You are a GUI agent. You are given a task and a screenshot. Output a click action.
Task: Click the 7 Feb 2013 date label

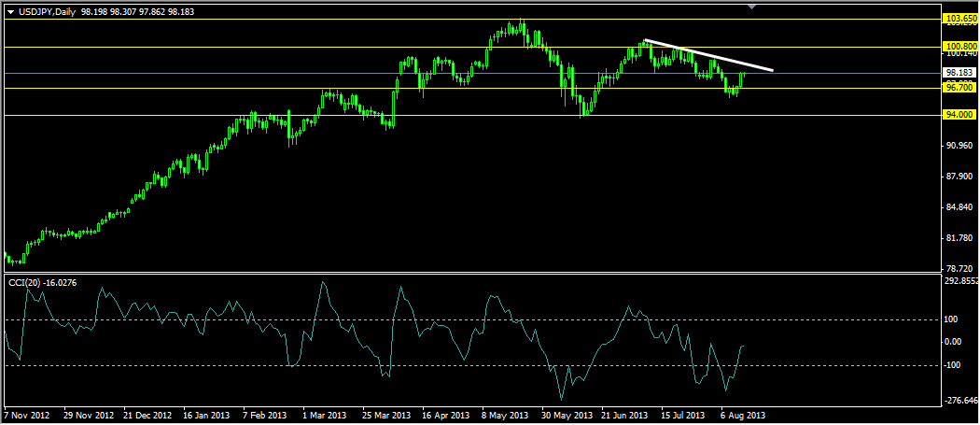[266, 416]
